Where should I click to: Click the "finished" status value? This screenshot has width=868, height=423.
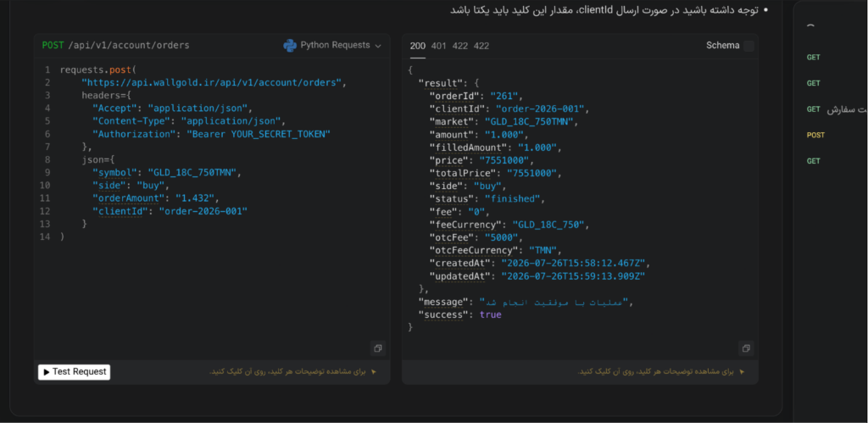513,198
